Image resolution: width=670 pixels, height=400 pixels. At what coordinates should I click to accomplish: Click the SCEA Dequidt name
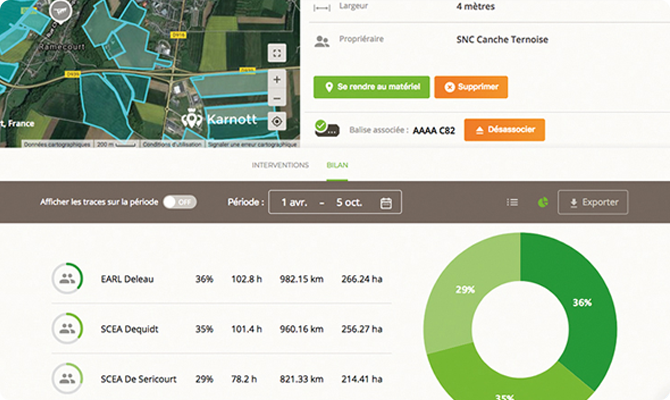click(129, 329)
